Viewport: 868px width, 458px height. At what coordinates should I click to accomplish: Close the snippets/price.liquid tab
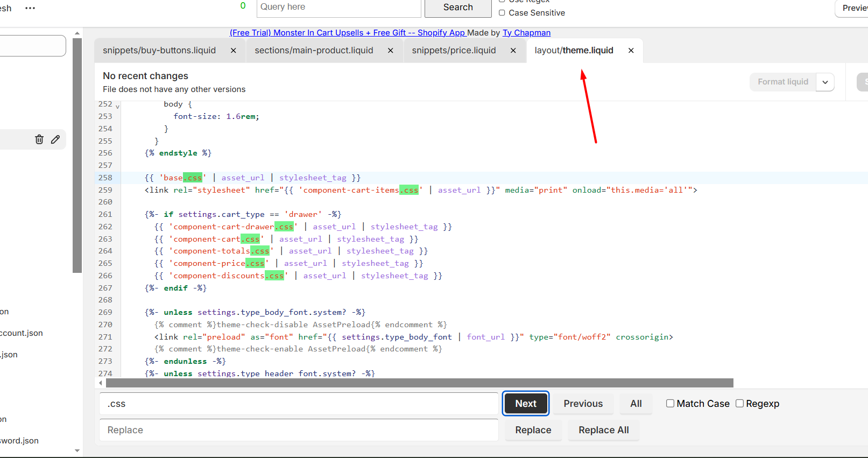(513, 51)
